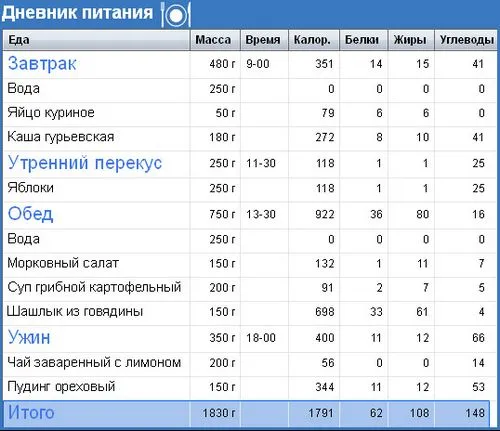Click the Жиры column header
Screen dimensions: 500x431
[411, 40]
